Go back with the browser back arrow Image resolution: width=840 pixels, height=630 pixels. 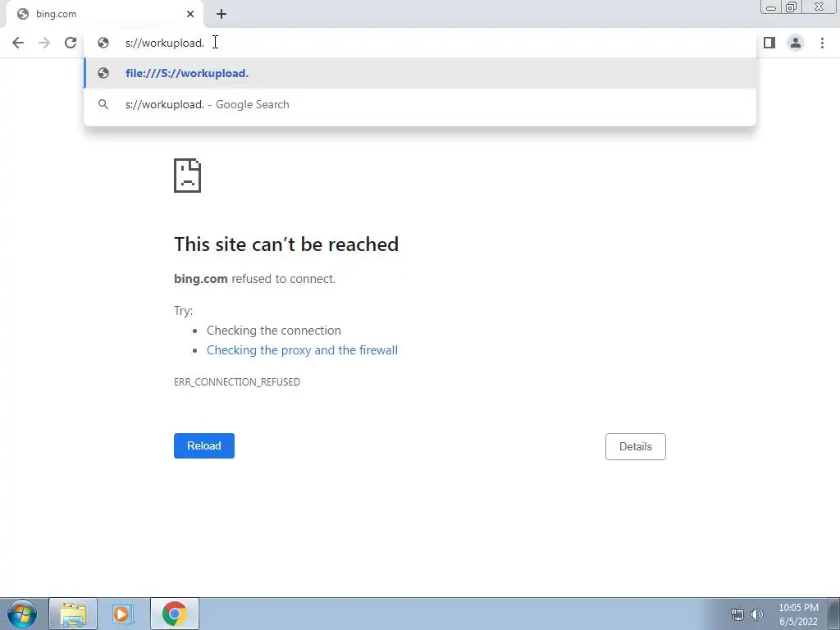click(x=18, y=43)
